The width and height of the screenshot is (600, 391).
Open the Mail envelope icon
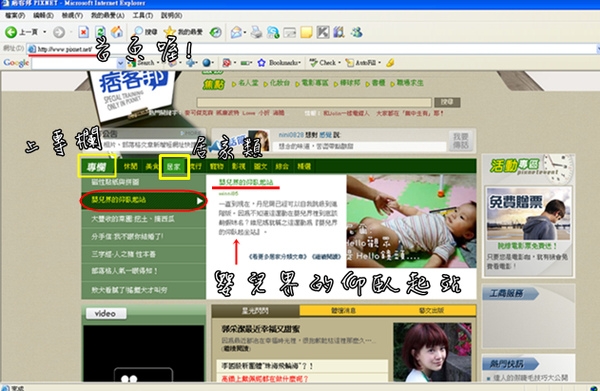(x=236, y=32)
